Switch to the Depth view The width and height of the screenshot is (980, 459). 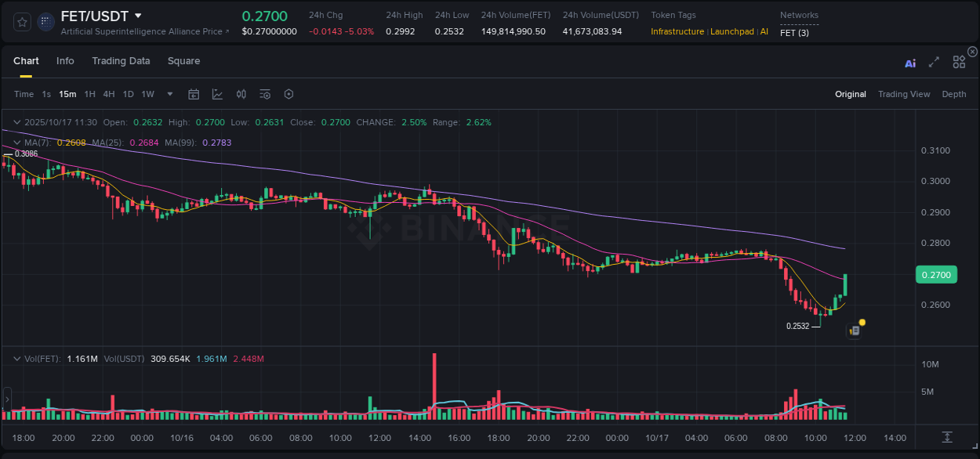coord(954,94)
